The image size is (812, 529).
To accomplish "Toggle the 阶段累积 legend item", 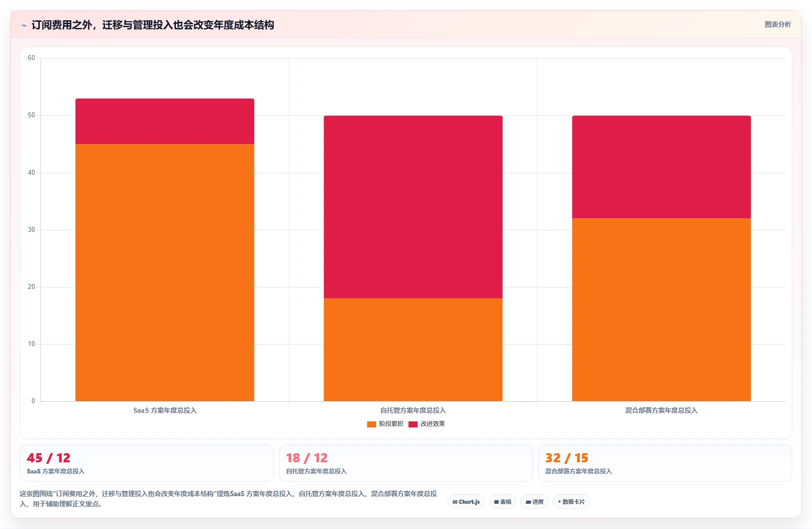I will (385, 424).
